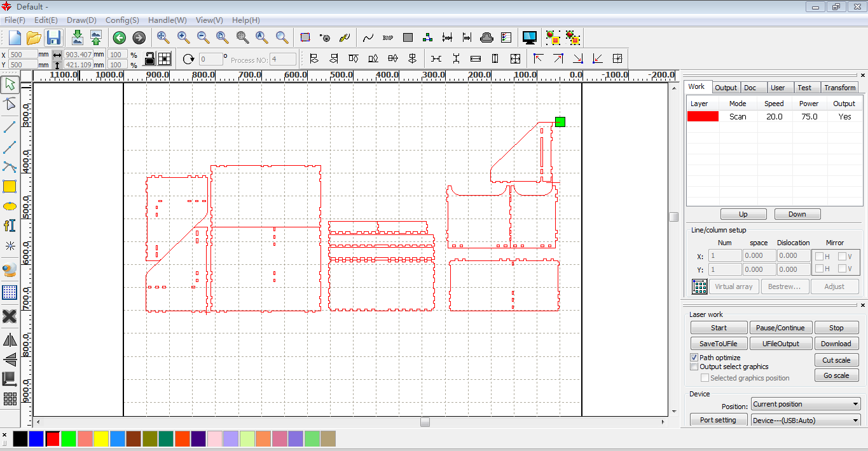This screenshot has height=451, width=868.
Task: Select the text tool in left toolbar
Action: click(x=10, y=226)
